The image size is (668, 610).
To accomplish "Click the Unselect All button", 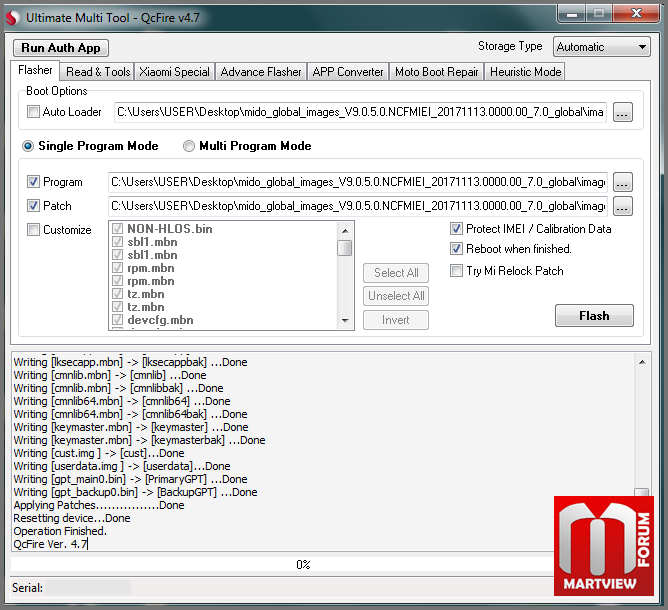I will coord(396,296).
